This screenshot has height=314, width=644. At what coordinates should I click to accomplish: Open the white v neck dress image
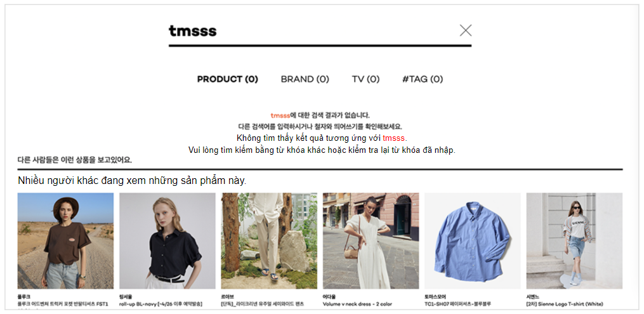[x=371, y=241]
